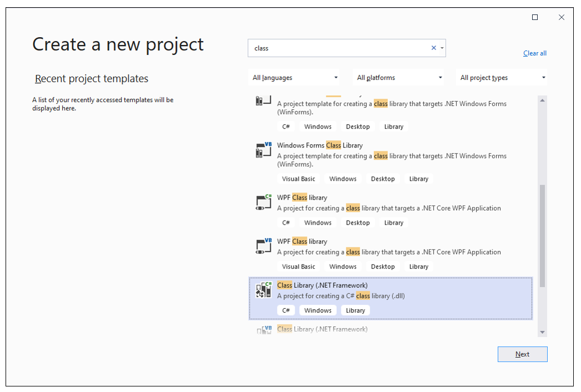Click Windows tag under selected Class Library (.NET Framework)
This screenshot has width=581, height=392.
(318, 310)
